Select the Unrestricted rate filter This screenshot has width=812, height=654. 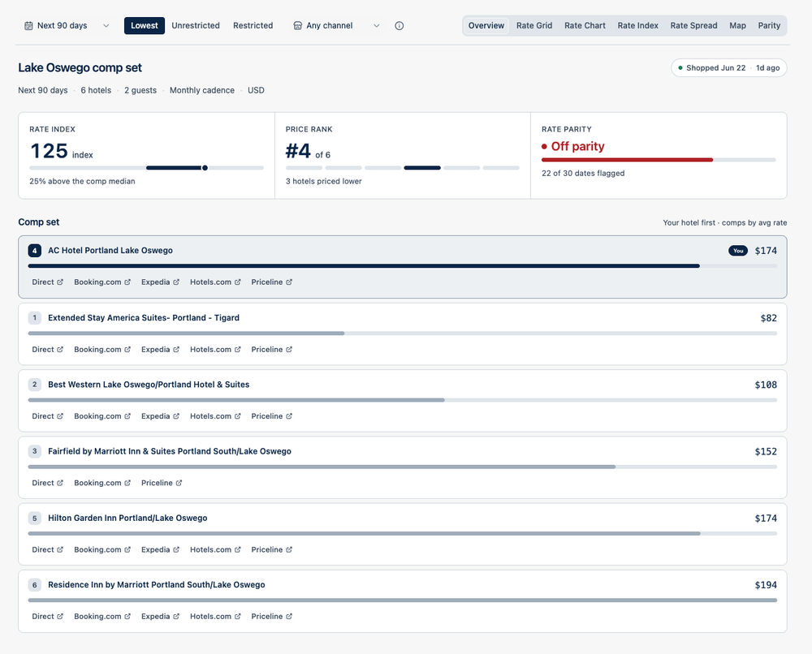pyautogui.click(x=195, y=25)
